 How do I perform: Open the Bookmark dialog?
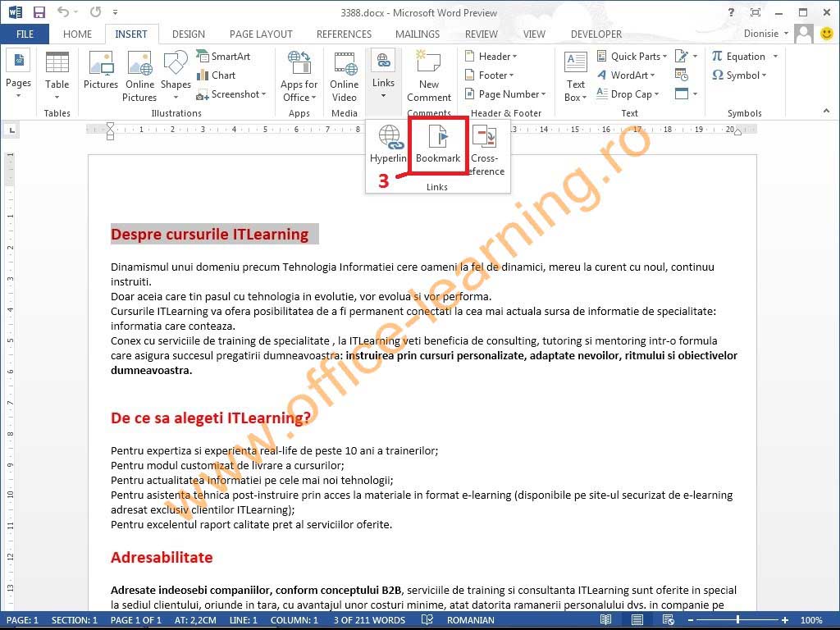click(x=438, y=144)
